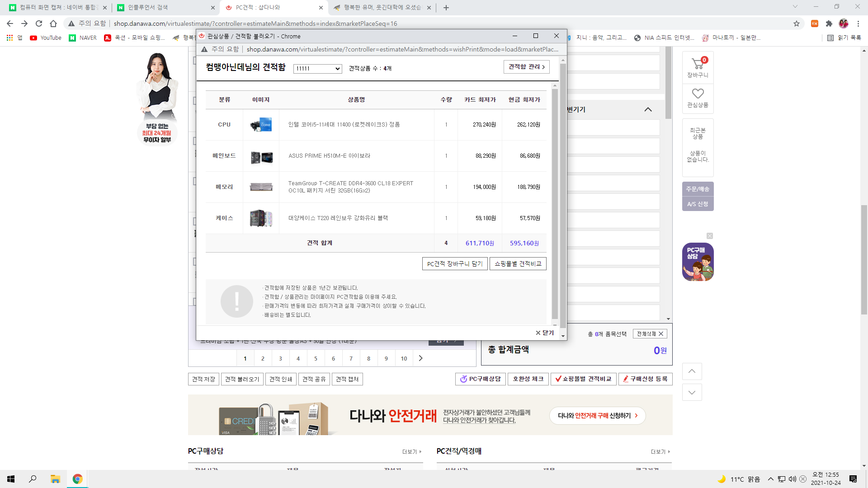
Task: Click PC견적 장바구니 담기 button
Action: pos(455,264)
